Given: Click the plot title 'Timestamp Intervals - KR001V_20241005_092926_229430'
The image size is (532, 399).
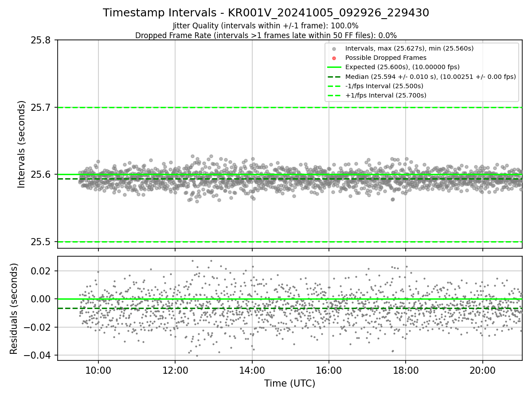Looking at the screenshot, I should click(266, 13).
